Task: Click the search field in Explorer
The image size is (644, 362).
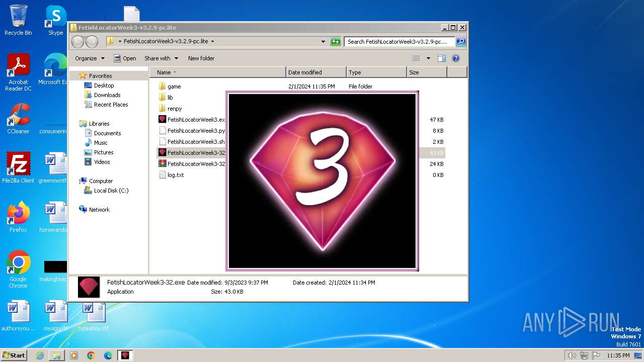Action: [400, 42]
